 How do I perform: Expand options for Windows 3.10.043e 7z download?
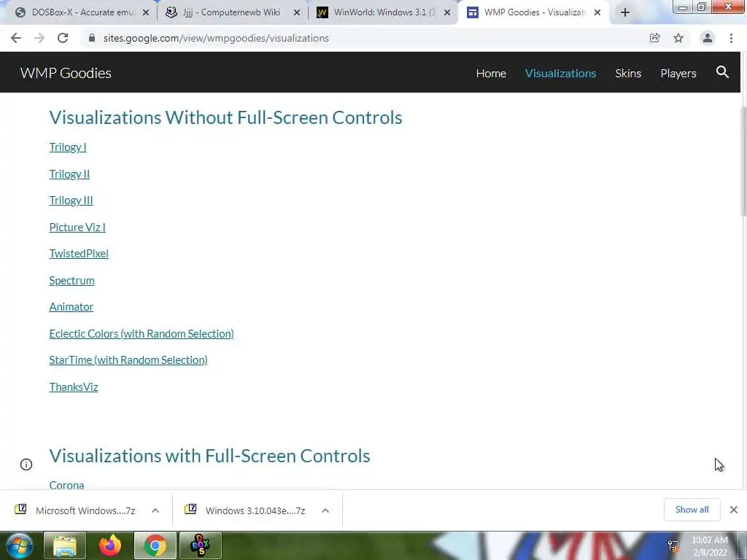325,510
